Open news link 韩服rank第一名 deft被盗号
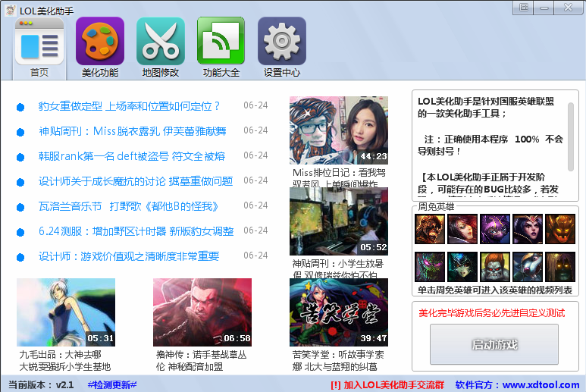Viewport: 586px width, 392px height. pos(132,156)
